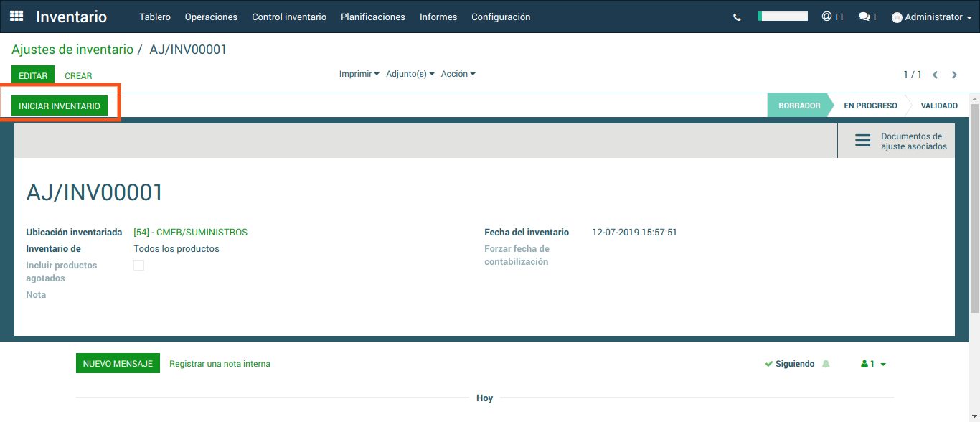980x422 pixels.
Task: Toggle the Siguiendo follow status
Action: [x=790, y=364]
